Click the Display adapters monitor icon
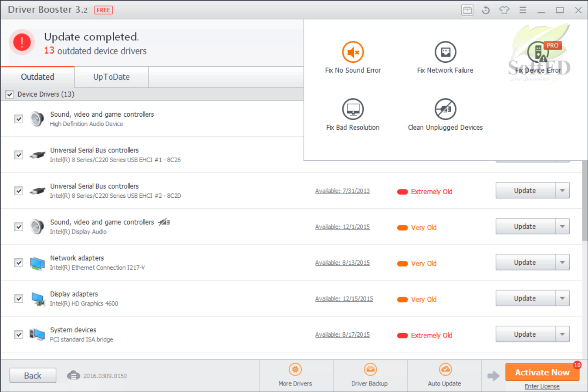Image resolution: width=588 pixels, height=392 pixels. pyautogui.click(x=38, y=299)
